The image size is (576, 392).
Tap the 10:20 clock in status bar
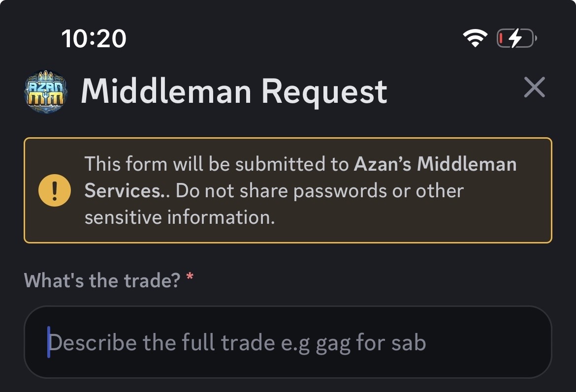click(x=94, y=38)
